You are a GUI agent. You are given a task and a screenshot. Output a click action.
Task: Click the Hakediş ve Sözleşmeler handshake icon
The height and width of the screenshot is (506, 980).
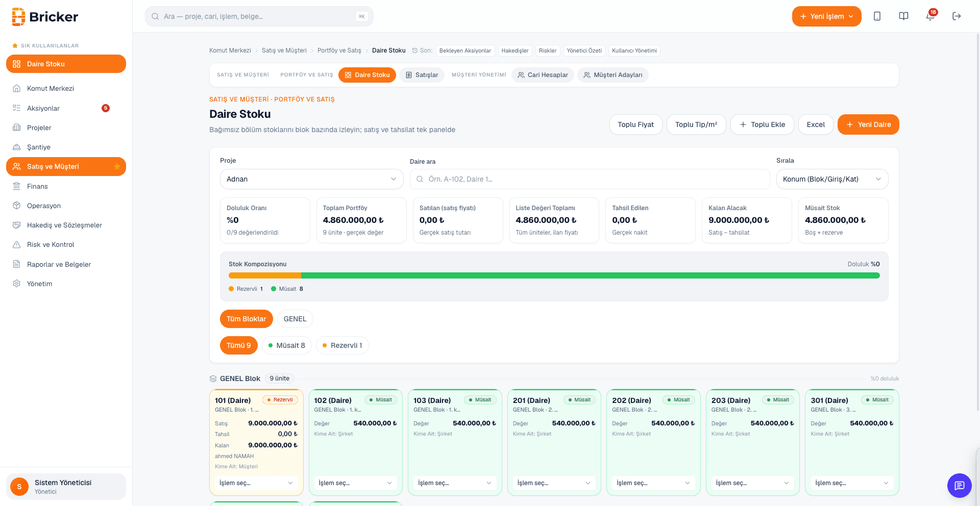[17, 225]
